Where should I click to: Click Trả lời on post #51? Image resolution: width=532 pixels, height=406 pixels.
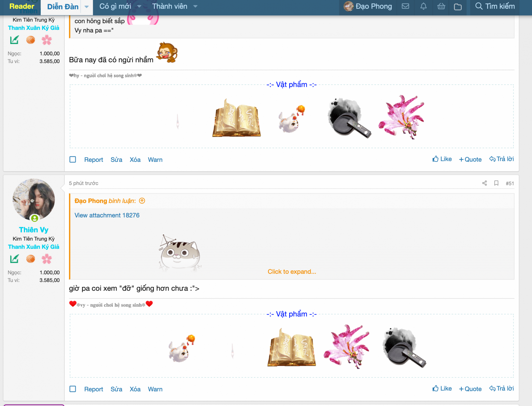click(502, 389)
